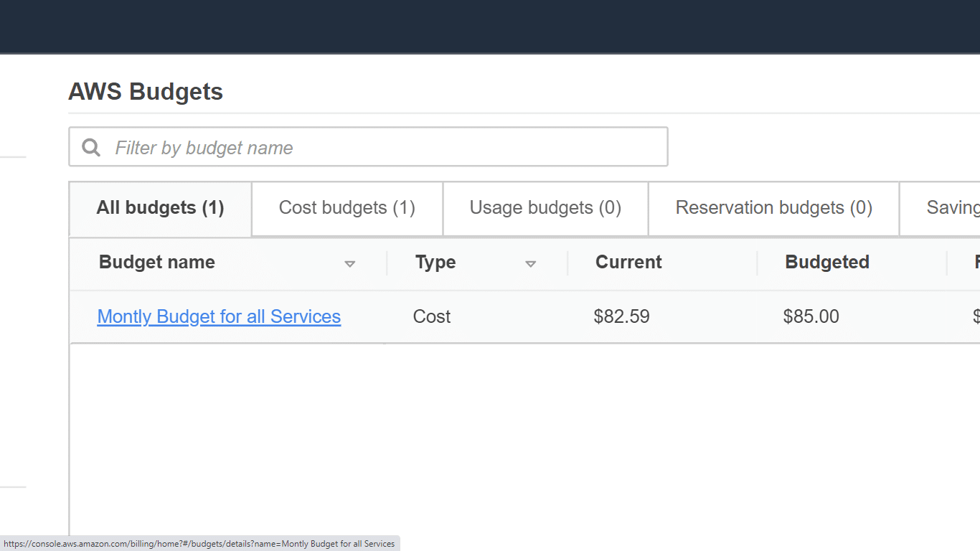980x551 pixels.
Task: Click the Budget name column header
Action: tap(157, 262)
